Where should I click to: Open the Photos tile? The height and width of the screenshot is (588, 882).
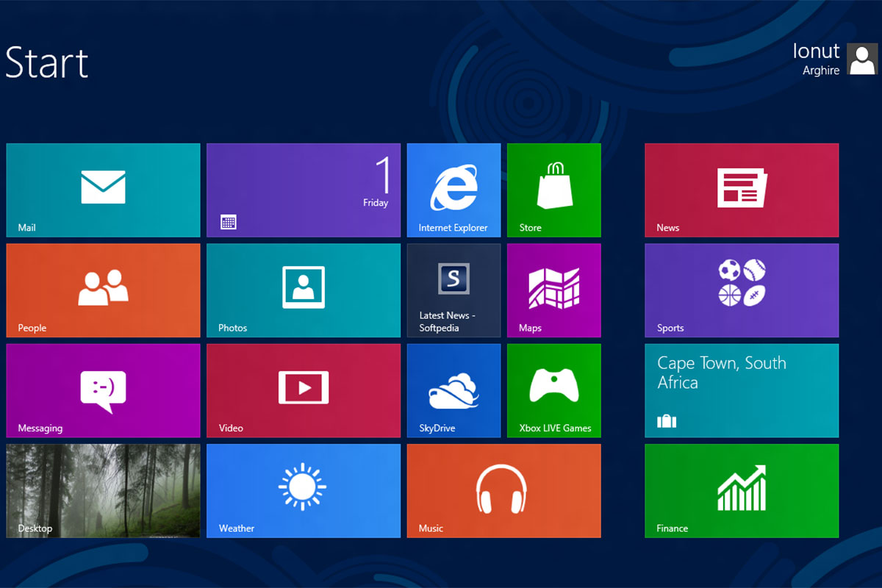coord(303,290)
